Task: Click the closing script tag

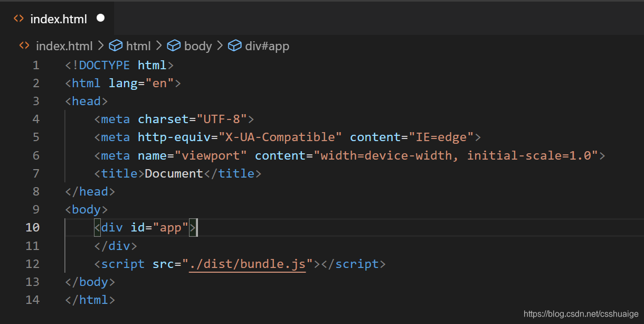Action: coord(353,263)
